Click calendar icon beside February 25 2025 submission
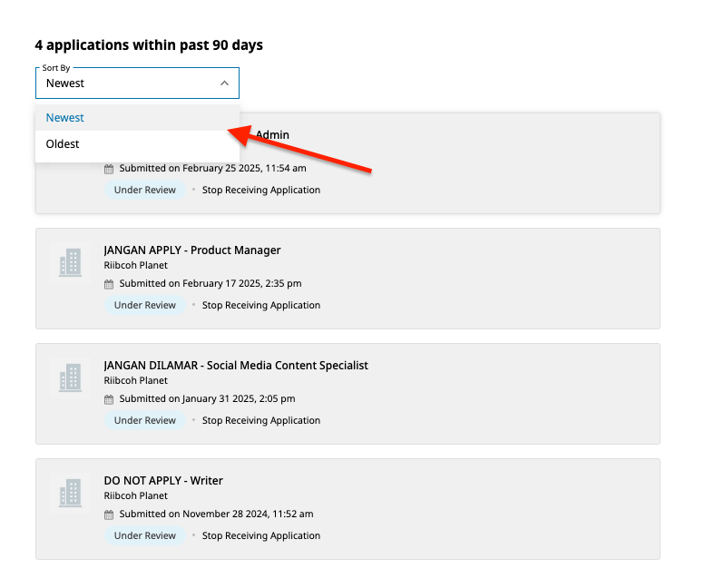The image size is (715, 588). click(x=109, y=169)
